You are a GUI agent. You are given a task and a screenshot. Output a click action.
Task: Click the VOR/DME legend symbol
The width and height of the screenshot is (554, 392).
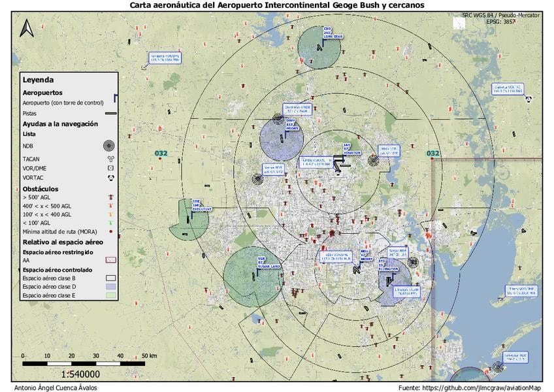point(110,168)
